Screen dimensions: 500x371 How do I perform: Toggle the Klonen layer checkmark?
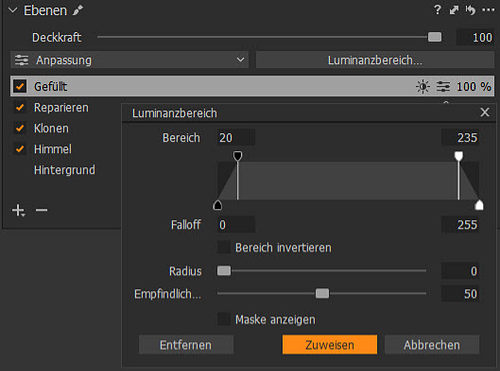[20, 128]
